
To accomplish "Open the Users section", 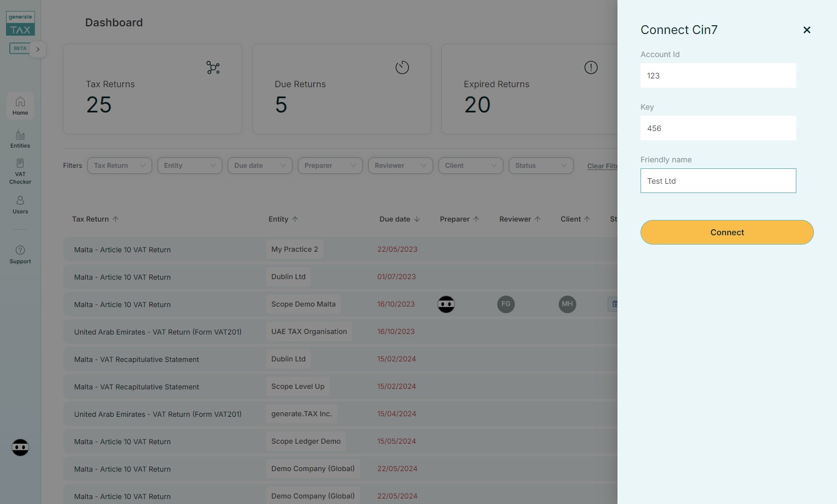I will pos(20,205).
